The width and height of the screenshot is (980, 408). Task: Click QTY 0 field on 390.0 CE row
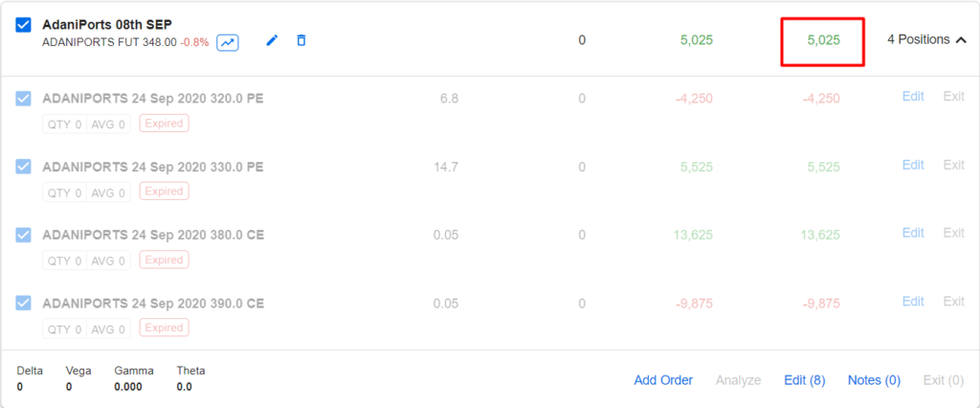(64, 329)
